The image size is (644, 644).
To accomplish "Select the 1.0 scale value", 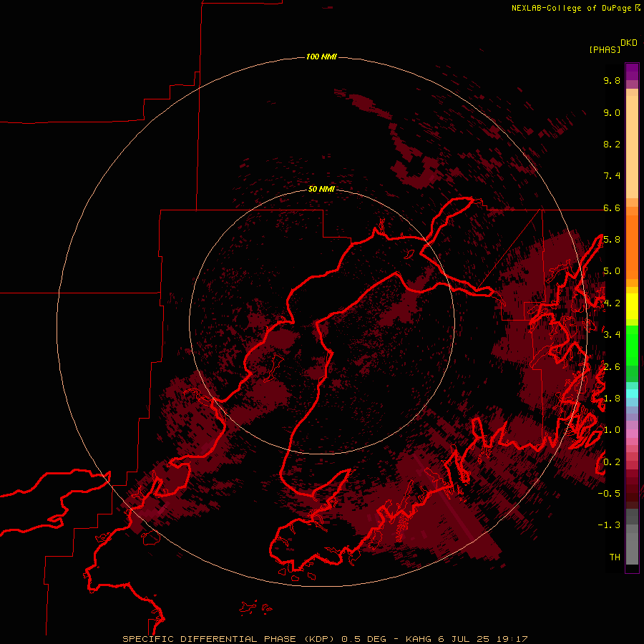I will 612,430.
